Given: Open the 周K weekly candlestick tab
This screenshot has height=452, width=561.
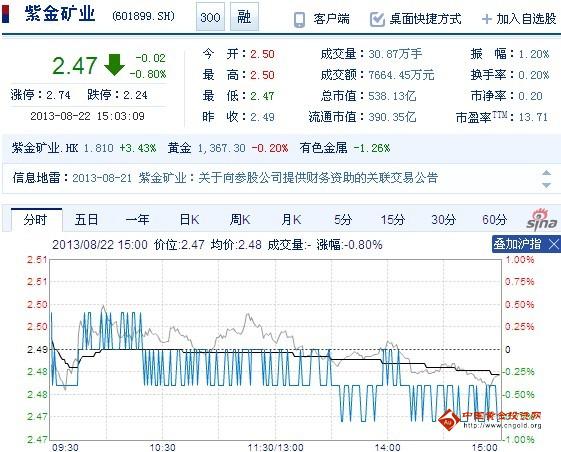Looking at the screenshot, I should coord(240,220).
